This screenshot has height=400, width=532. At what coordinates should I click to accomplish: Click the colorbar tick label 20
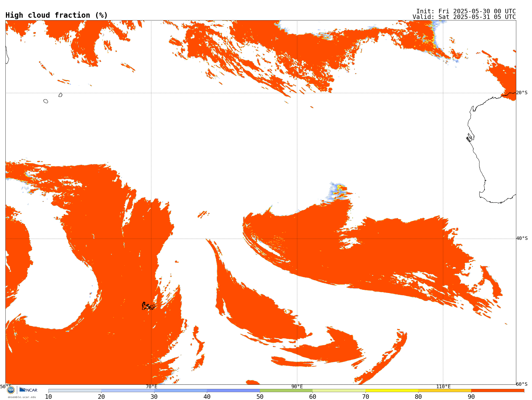click(x=101, y=397)
